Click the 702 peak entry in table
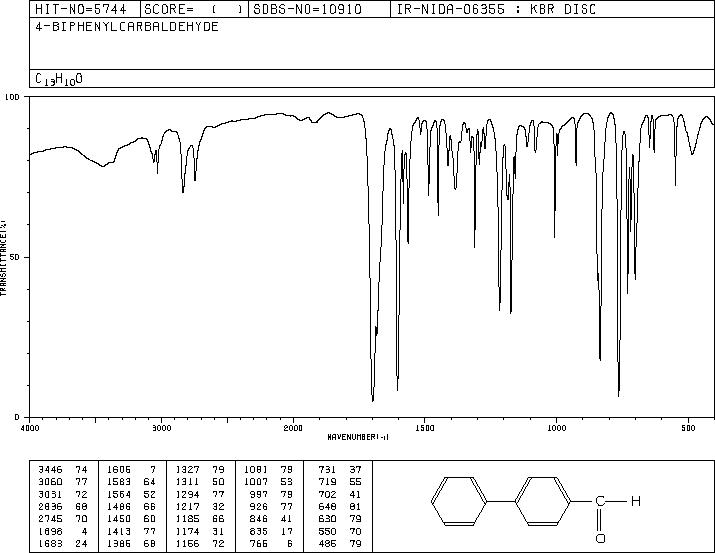 pos(340,494)
